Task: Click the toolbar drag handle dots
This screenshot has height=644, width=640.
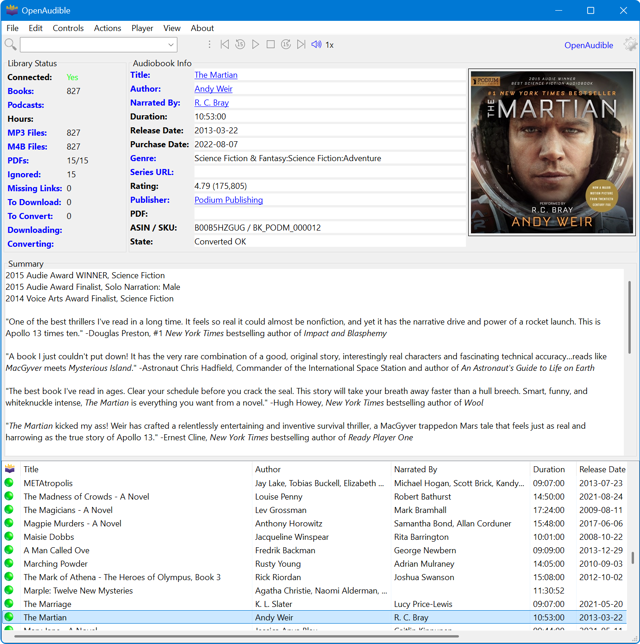Action: (209, 44)
